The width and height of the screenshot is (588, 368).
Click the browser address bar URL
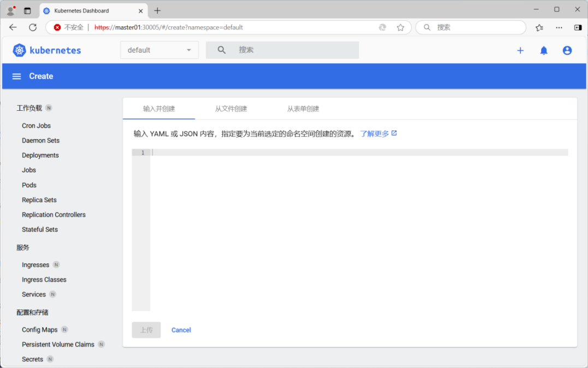168,27
